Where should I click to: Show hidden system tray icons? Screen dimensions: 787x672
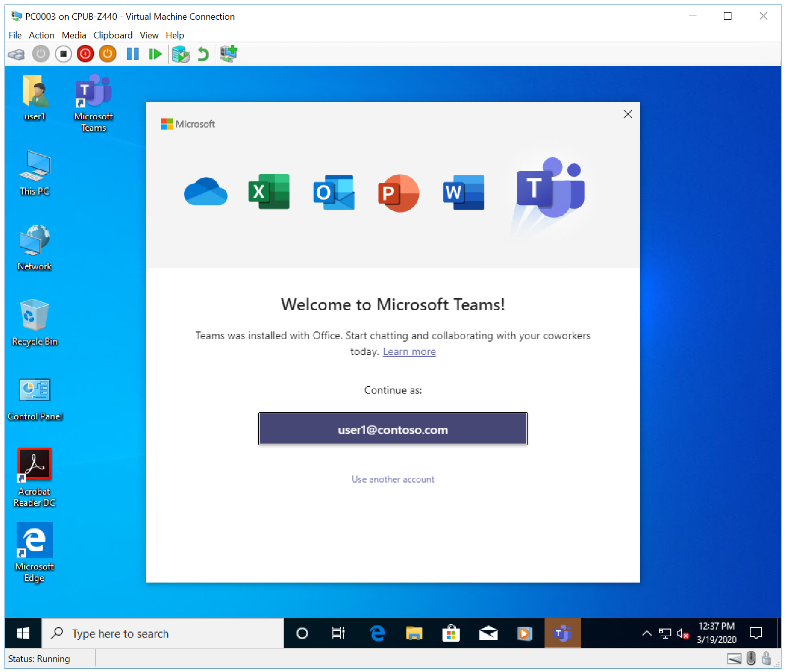(x=647, y=634)
